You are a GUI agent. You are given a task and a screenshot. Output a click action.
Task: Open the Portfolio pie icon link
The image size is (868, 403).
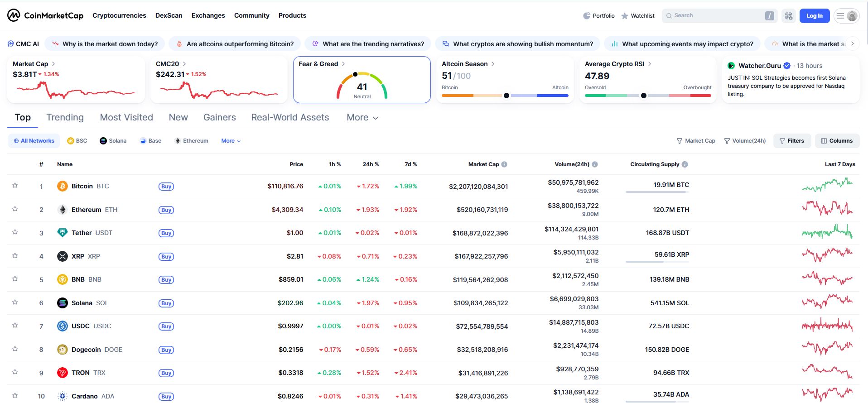[598, 15]
